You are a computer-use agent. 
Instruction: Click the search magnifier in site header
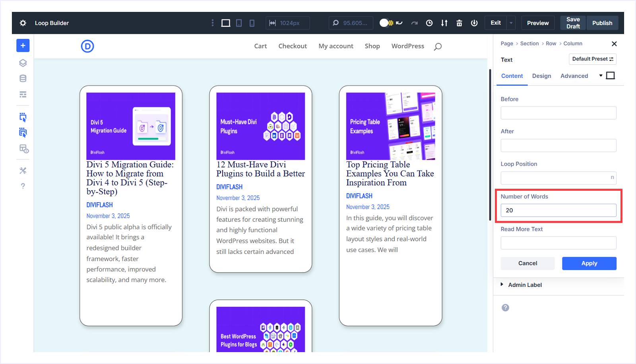click(438, 46)
